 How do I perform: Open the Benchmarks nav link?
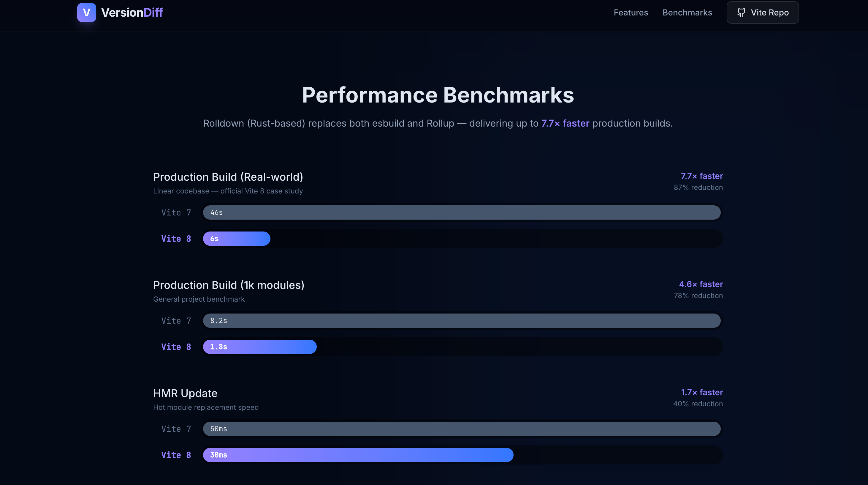[687, 12]
